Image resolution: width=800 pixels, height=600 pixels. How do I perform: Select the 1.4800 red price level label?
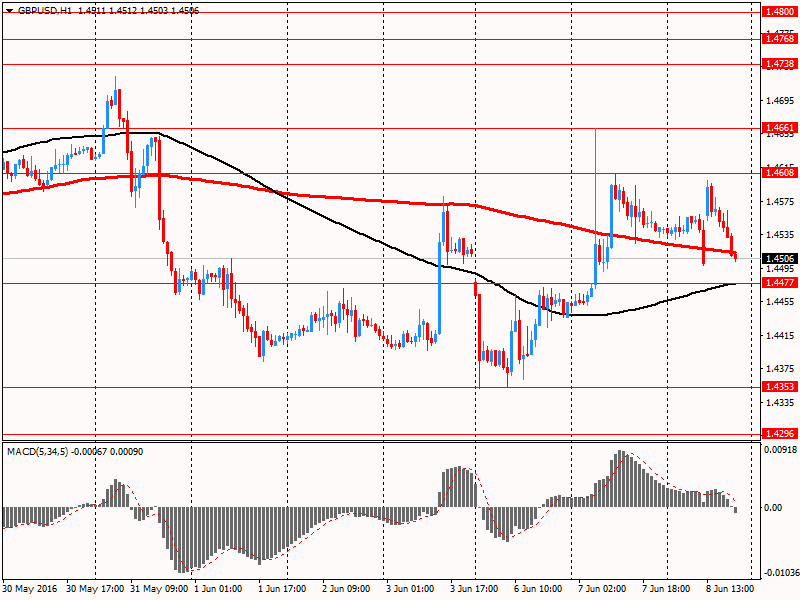click(x=780, y=12)
